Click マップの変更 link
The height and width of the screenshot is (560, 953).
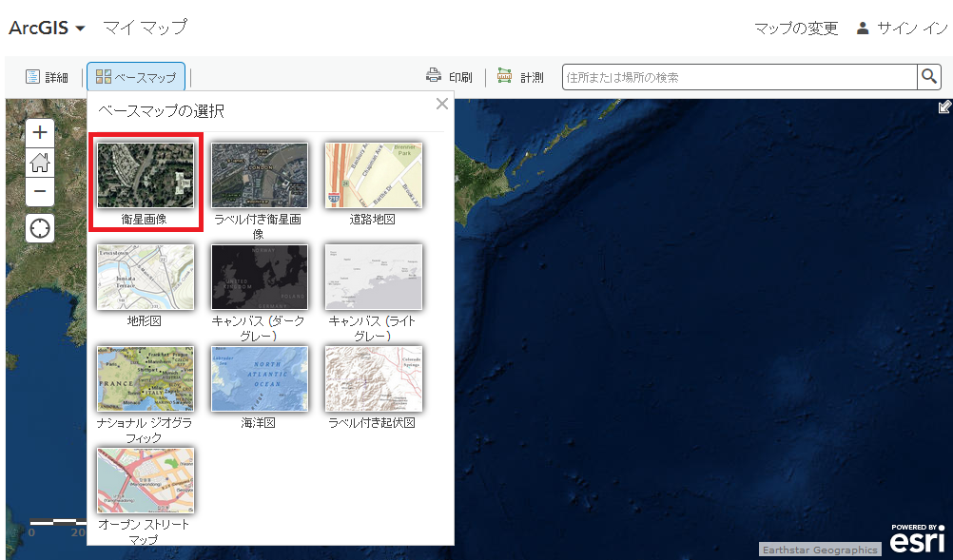pyautogui.click(x=796, y=28)
